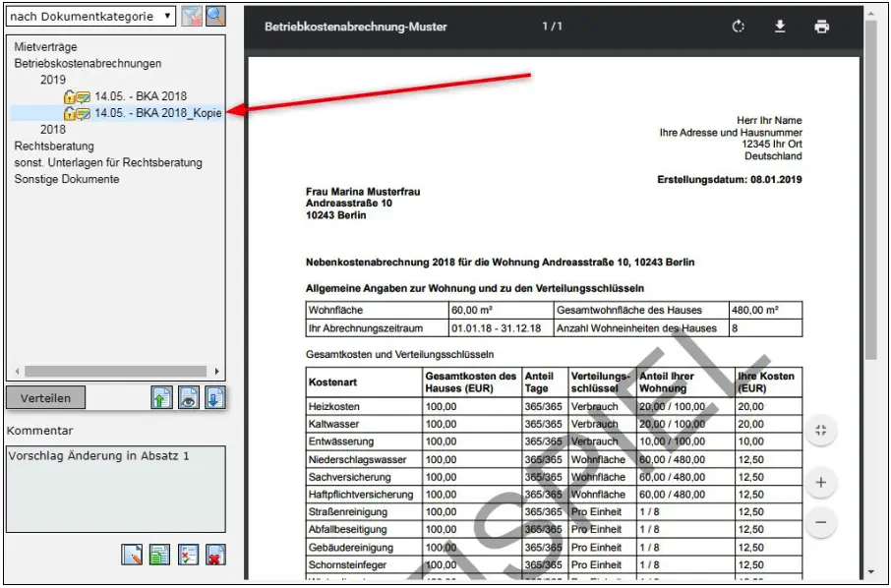Click the upload document green arrow icon
Screen dimensions: 891x588
pos(161,397)
